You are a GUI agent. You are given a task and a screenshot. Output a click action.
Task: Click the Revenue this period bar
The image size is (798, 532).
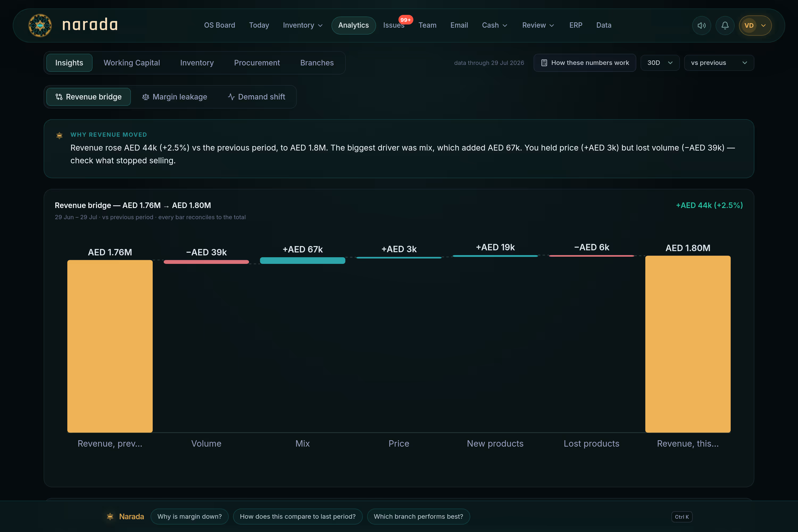688,344
